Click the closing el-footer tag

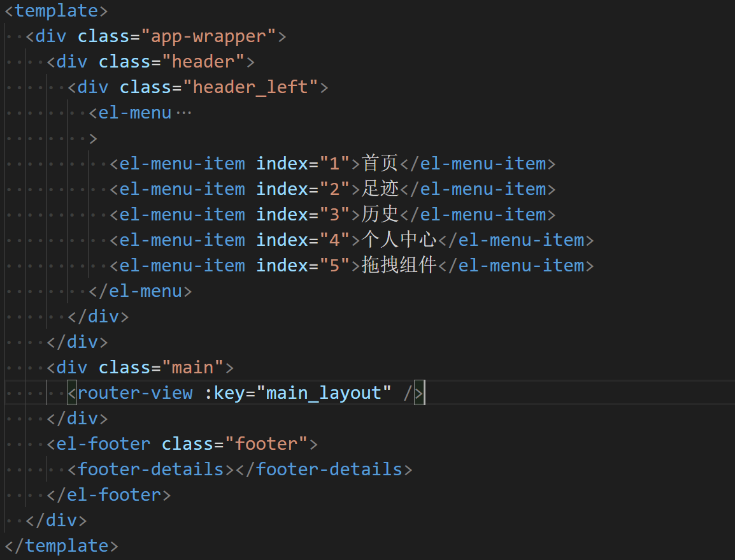[109, 495]
